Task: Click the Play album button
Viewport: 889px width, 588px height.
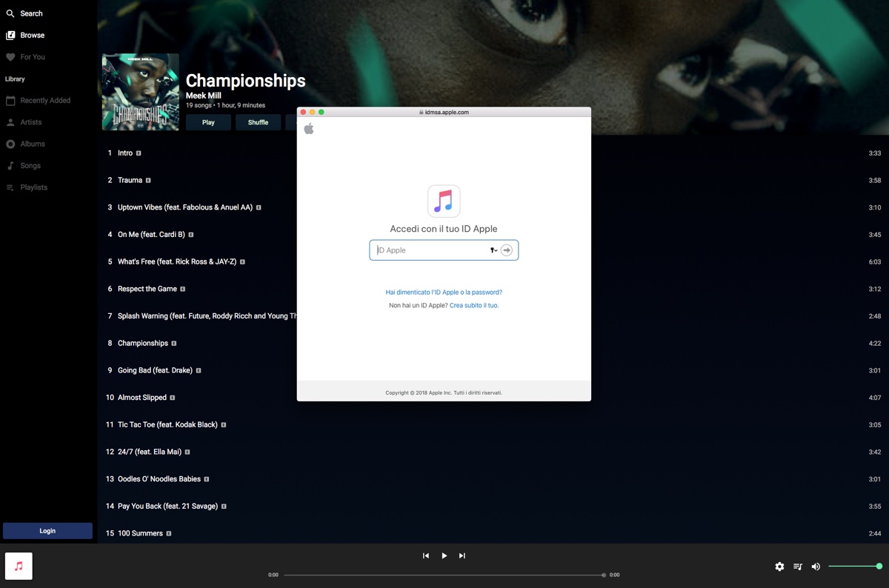Action: tap(208, 122)
